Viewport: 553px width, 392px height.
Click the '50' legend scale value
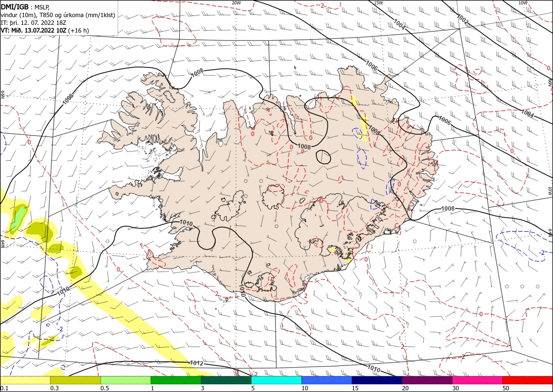(x=506, y=388)
